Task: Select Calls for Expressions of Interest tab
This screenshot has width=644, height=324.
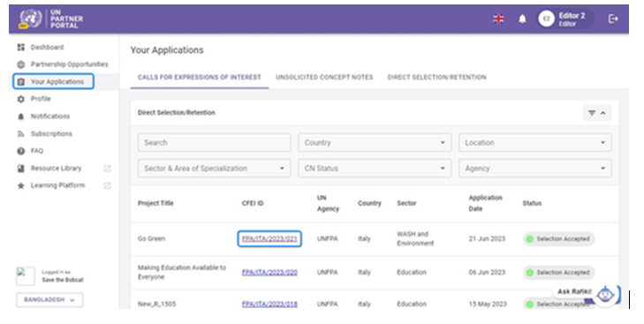Action: 199,77
